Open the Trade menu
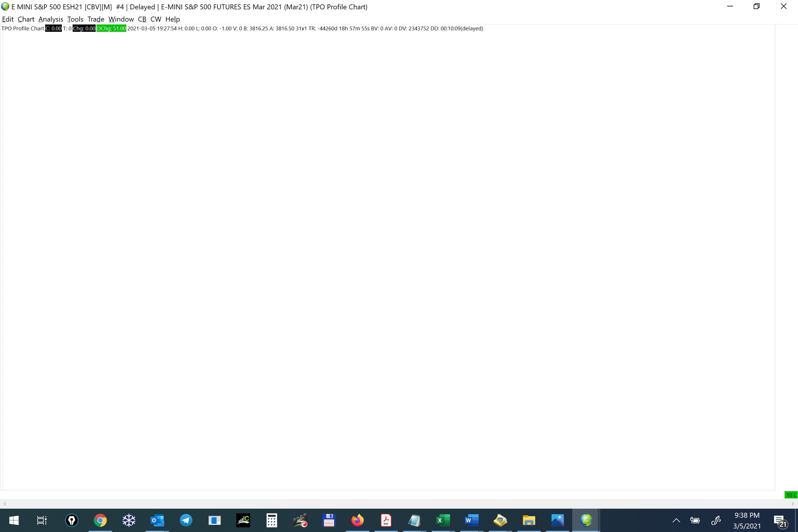798x532 pixels. (x=96, y=19)
